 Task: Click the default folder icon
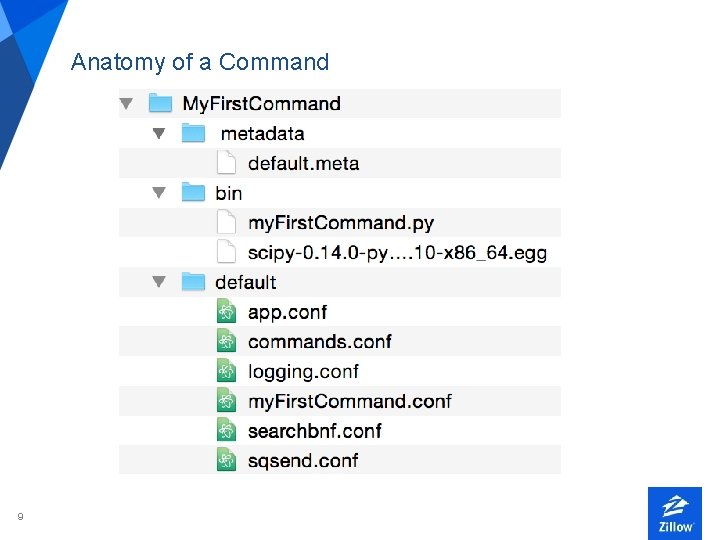[193, 282]
